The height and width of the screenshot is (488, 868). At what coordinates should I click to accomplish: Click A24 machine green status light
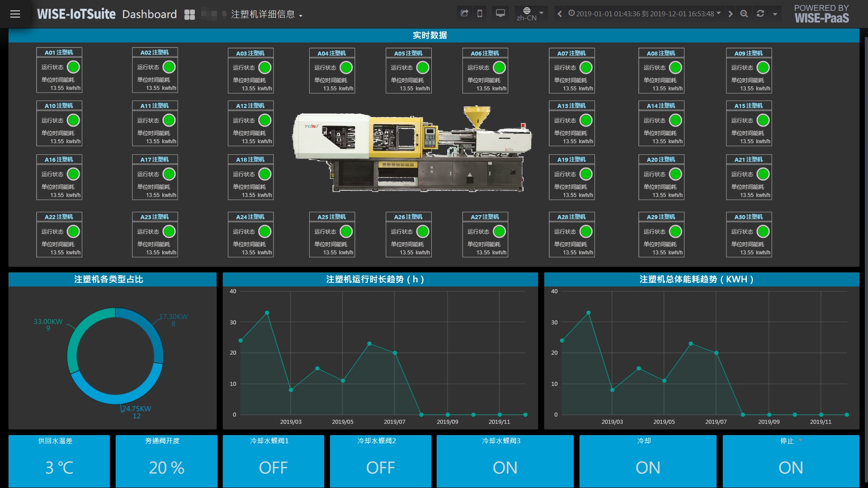click(265, 231)
